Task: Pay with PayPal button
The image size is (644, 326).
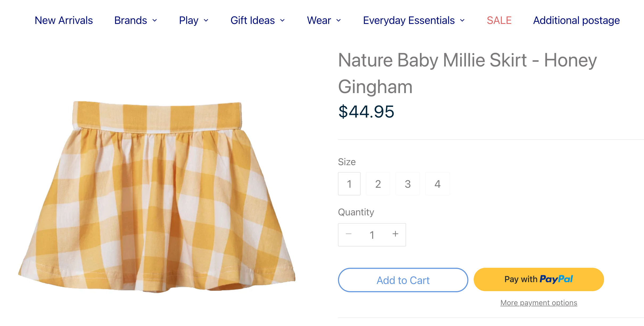Action: tap(539, 279)
